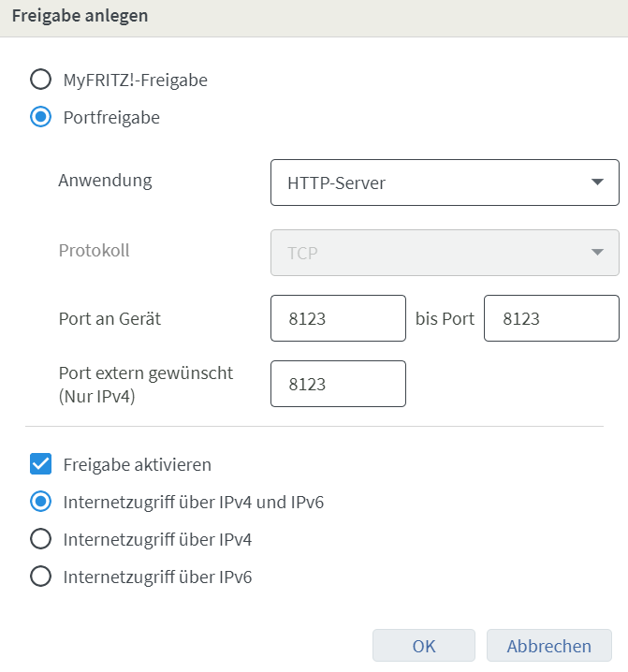628x672 pixels.
Task: Toggle the Freigabe aktivieren checkbox
Action: [x=41, y=464]
